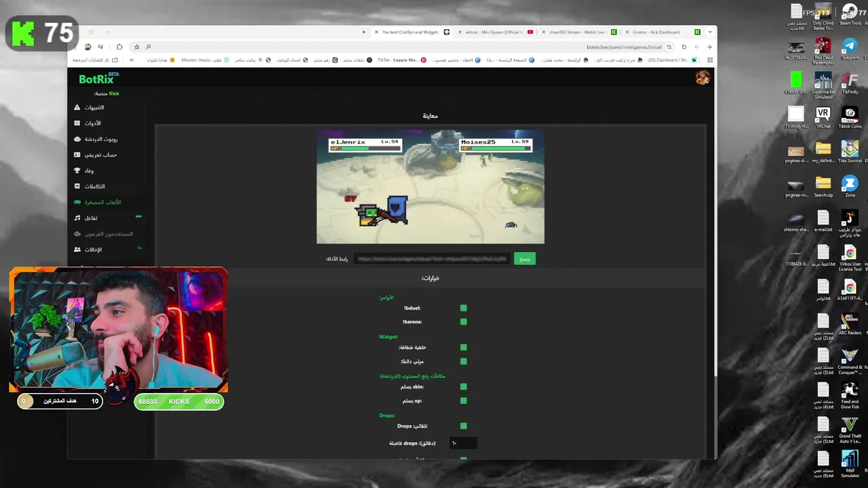Select the minigames gamepad icon in sidebar
This screenshot has height=488, width=868.
[77, 202]
